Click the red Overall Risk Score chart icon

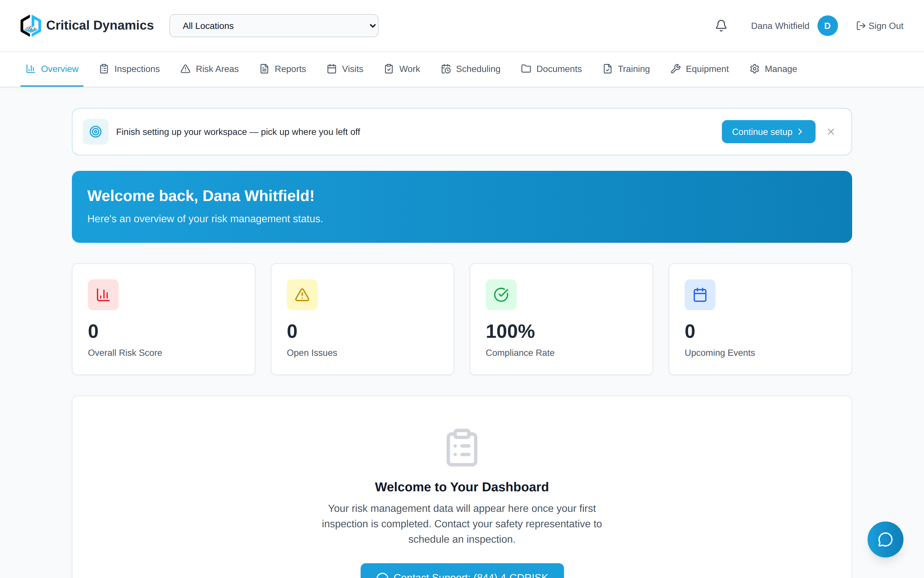pos(103,294)
